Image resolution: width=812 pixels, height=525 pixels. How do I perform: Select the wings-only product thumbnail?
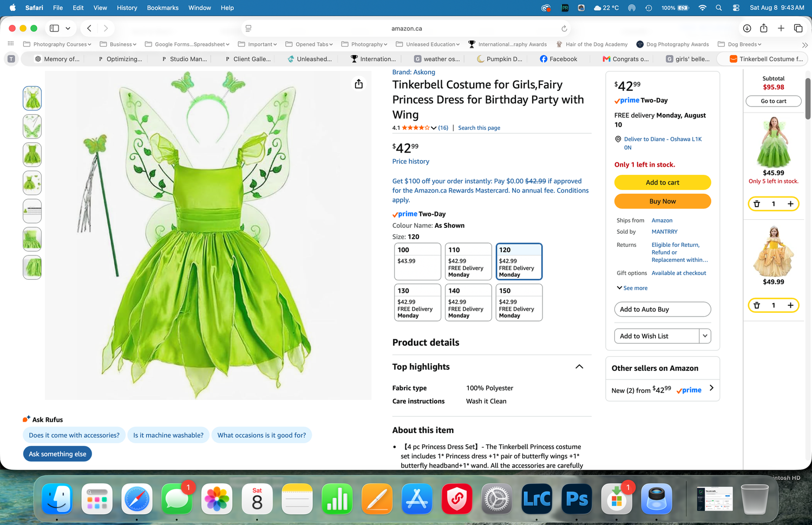click(32, 127)
